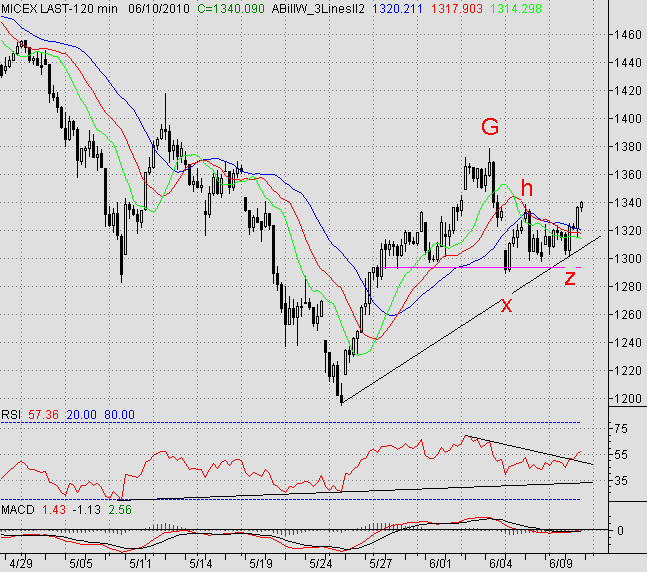Click the RSI lower level 20.00

point(81,414)
